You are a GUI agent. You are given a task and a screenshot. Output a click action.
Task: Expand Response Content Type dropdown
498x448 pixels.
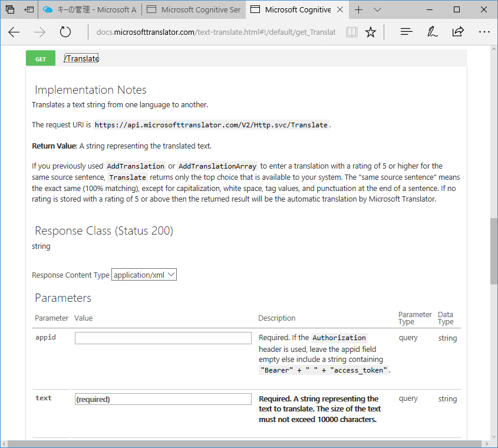point(144,275)
